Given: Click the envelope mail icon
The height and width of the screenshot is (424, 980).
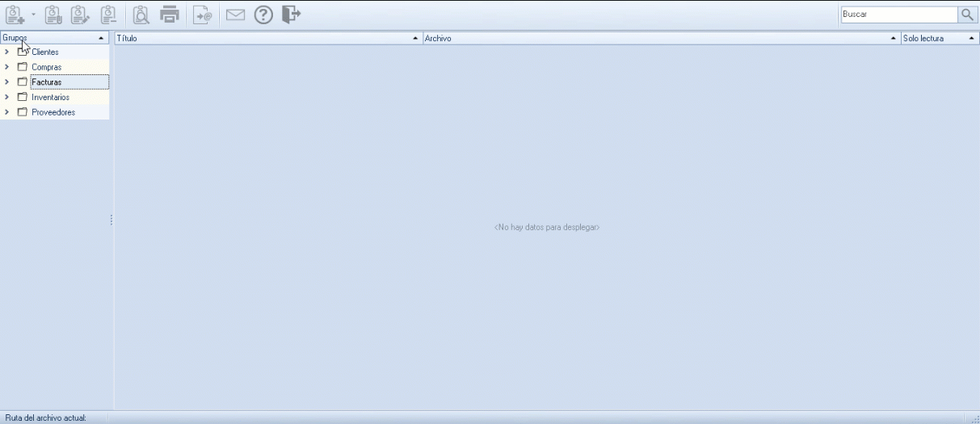Looking at the screenshot, I should 235,15.
